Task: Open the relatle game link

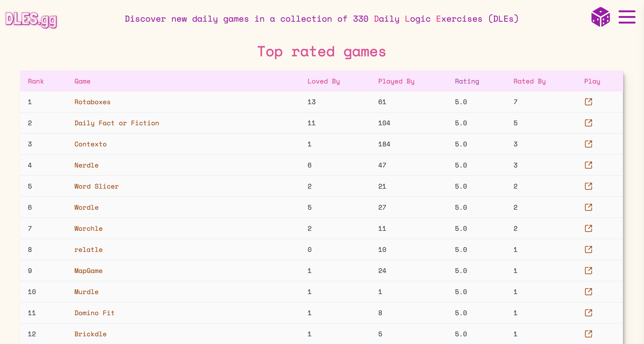Action: (89, 250)
